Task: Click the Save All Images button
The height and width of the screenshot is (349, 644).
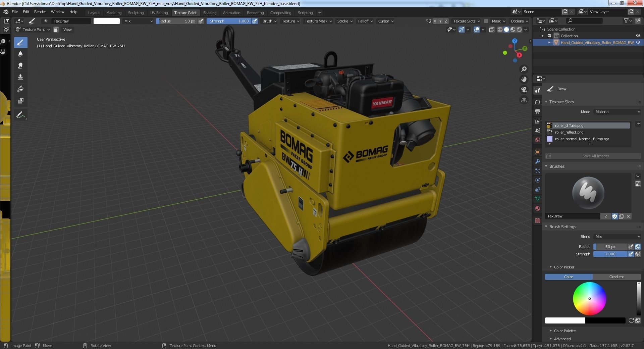Action: 593,156
